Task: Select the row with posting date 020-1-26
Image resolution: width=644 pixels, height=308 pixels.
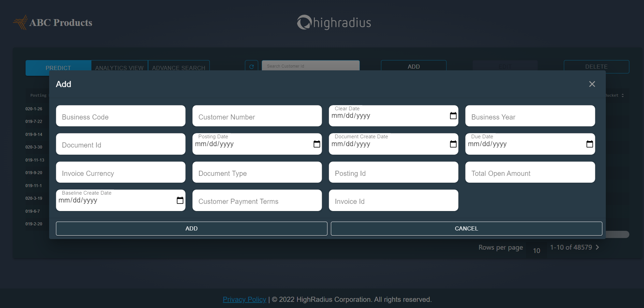Action: tap(34, 109)
